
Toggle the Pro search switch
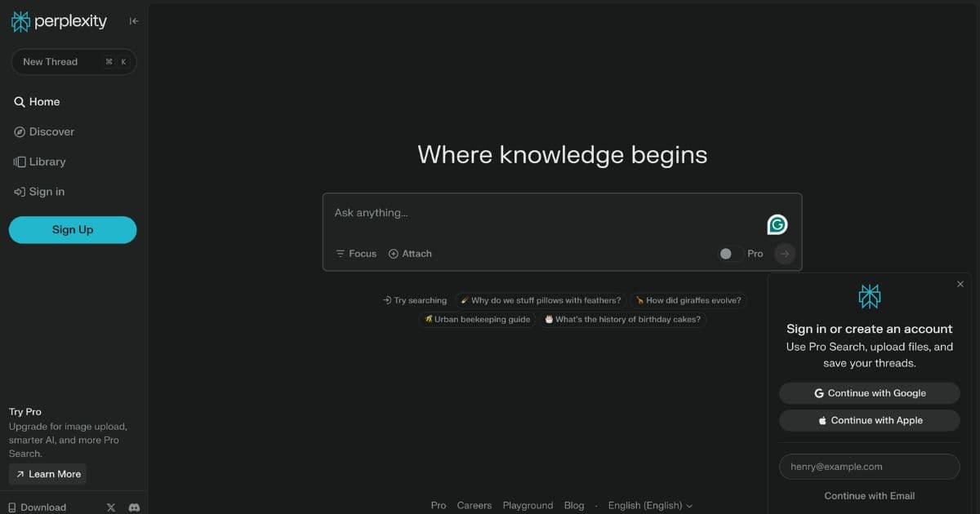[729, 254]
